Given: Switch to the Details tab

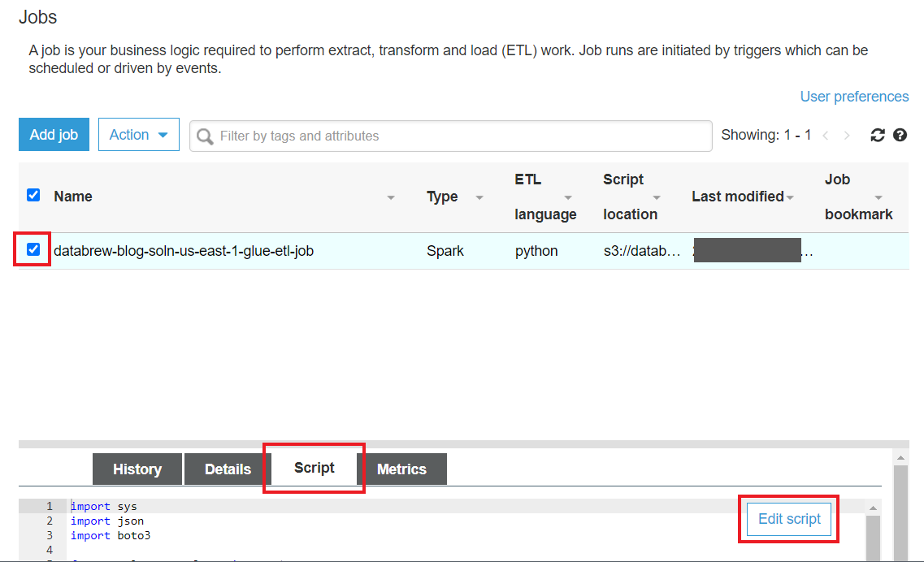Looking at the screenshot, I should coord(228,469).
